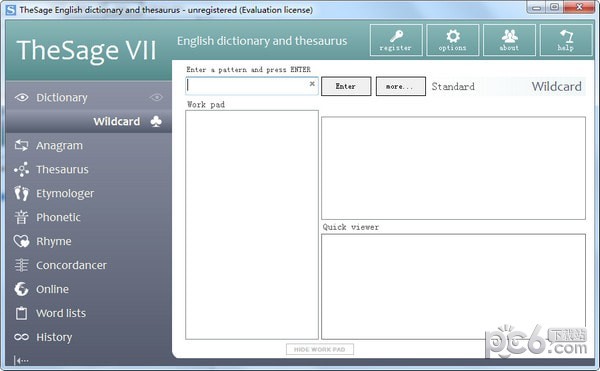Open options gear button

click(x=453, y=40)
